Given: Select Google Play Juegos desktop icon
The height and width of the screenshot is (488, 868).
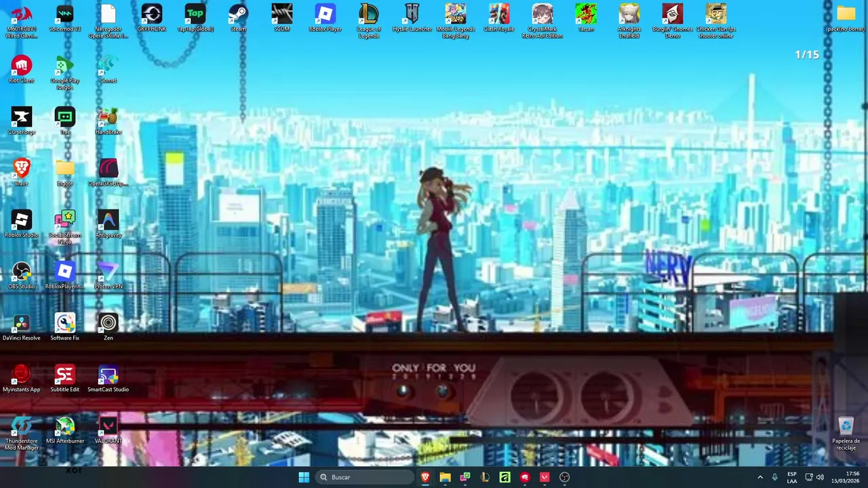Looking at the screenshot, I should (65, 73).
